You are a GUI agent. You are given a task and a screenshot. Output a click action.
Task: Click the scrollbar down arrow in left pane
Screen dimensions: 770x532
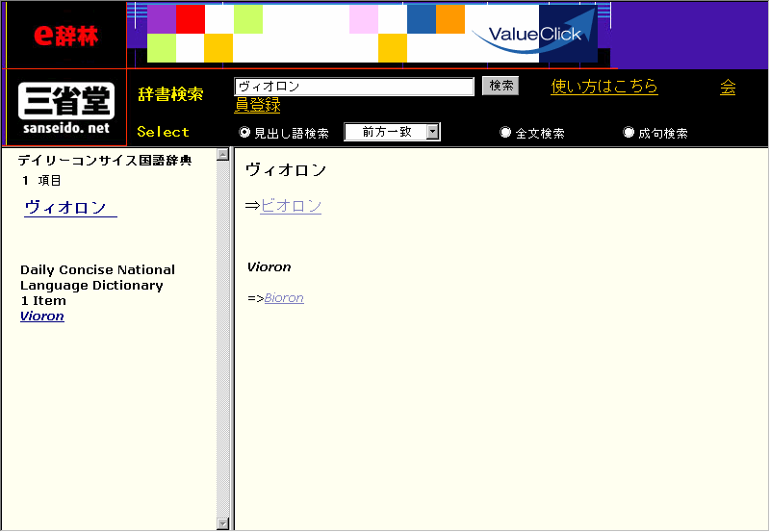(x=223, y=523)
